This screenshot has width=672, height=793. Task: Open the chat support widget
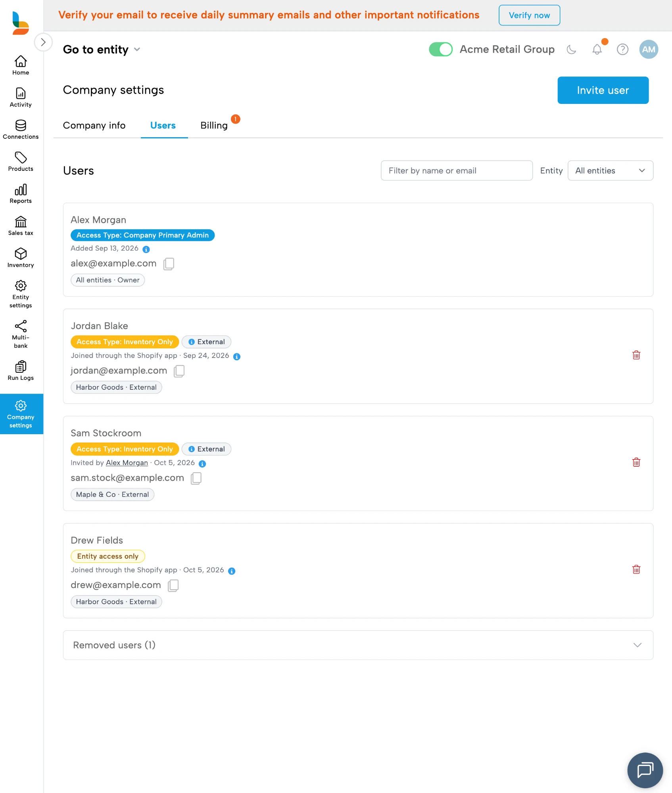645,770
